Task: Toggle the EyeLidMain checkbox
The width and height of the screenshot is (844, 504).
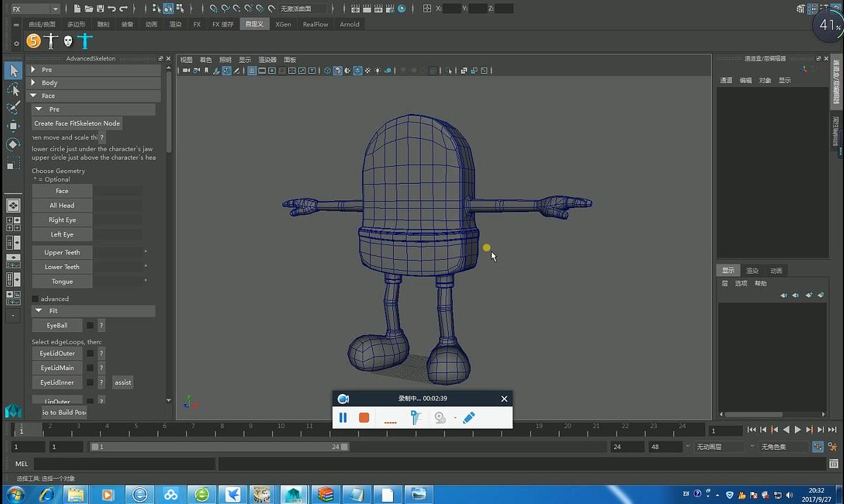Action: click(90, 368)
